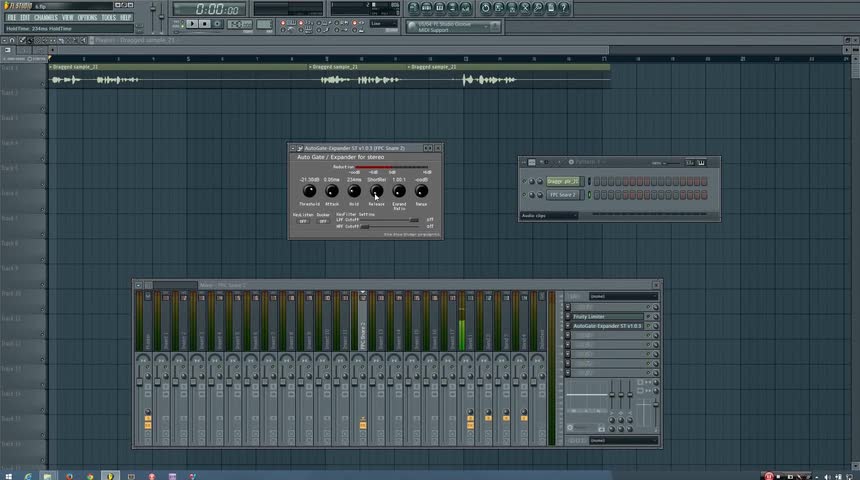This screenshot has height=480, width=860.
Task: Toggle the Ducker OFF button
Action: coord(323,221)
